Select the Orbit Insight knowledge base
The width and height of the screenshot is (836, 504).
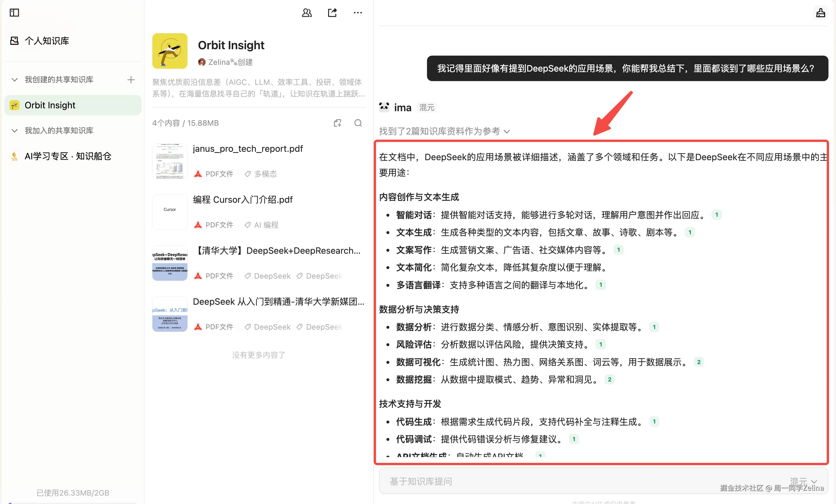(50, 105)
